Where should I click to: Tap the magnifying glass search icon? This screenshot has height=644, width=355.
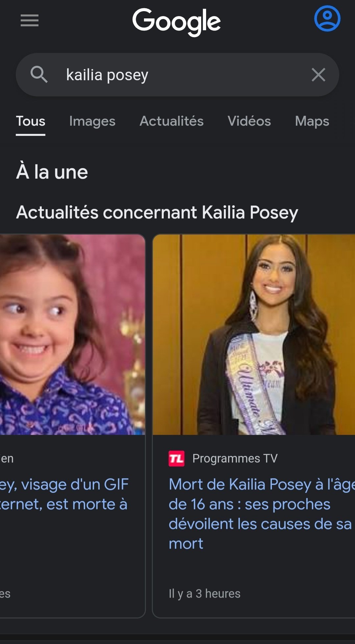(x=39, y=74)
